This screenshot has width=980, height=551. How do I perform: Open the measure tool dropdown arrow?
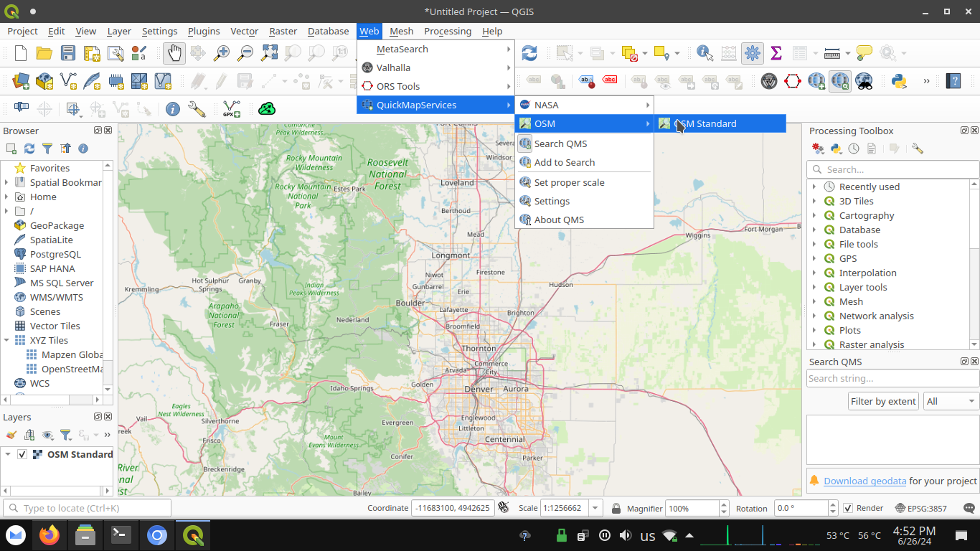[x=848, y=53]
